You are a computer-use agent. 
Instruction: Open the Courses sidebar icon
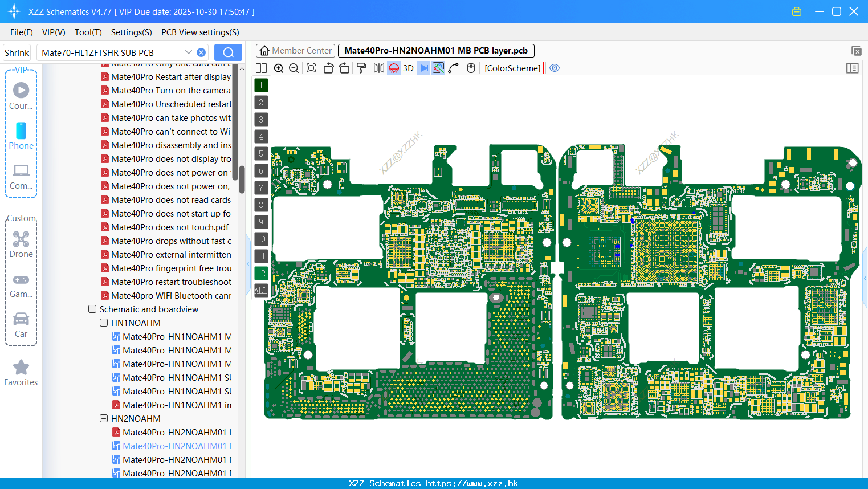(x=21, y=95)
